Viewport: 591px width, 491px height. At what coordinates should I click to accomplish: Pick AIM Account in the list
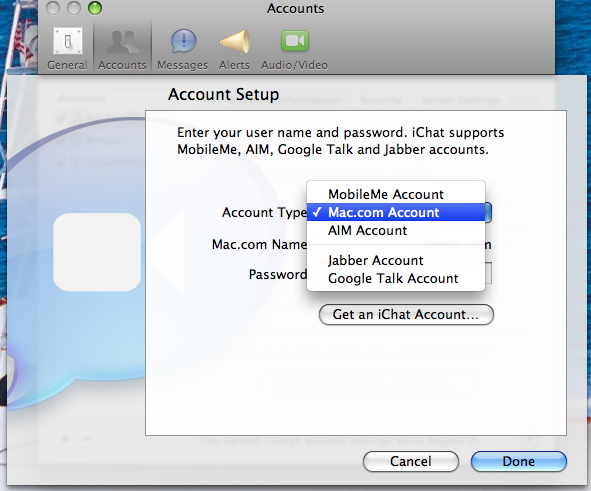[396, 230]
